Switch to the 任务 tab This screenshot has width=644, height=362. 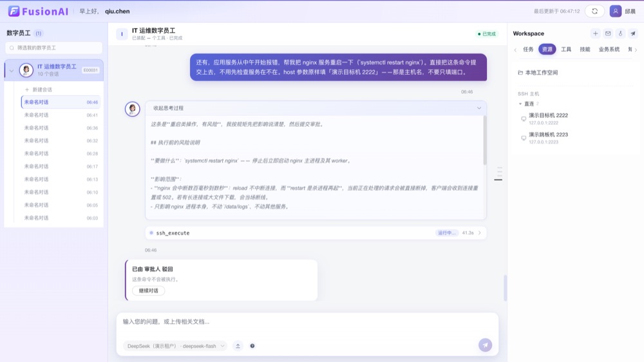tap(528, 50)
